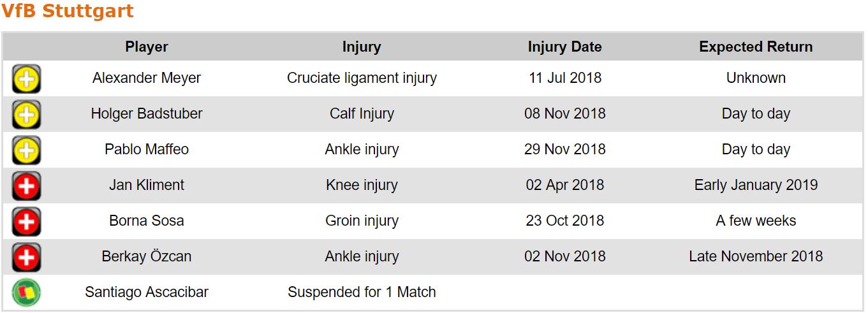Click Berkay Özcan's red cross icon

[x=26, y=258]
